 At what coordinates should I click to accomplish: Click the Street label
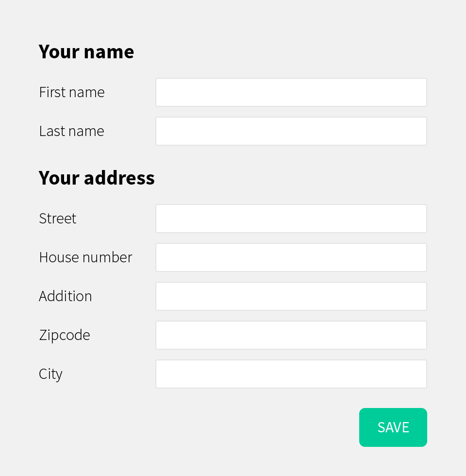pyautogui.click(x=57, y=219)
